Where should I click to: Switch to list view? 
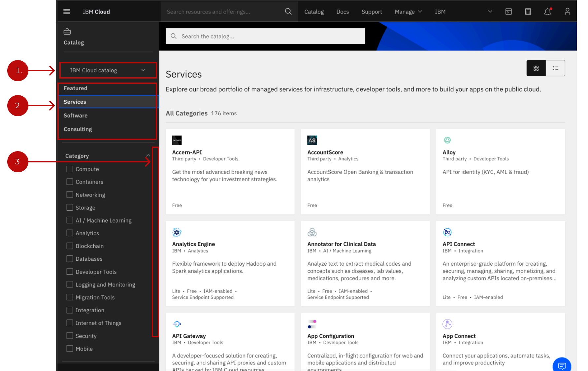click(555, 68)
